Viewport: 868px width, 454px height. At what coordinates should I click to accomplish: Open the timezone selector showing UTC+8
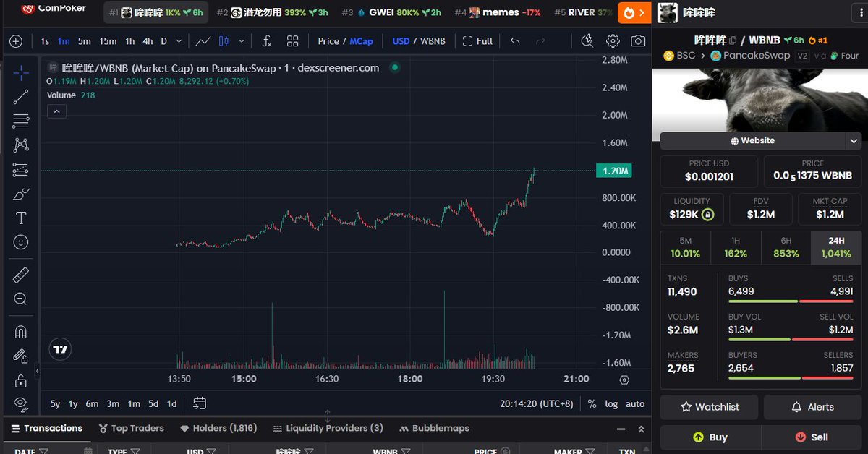537,404
